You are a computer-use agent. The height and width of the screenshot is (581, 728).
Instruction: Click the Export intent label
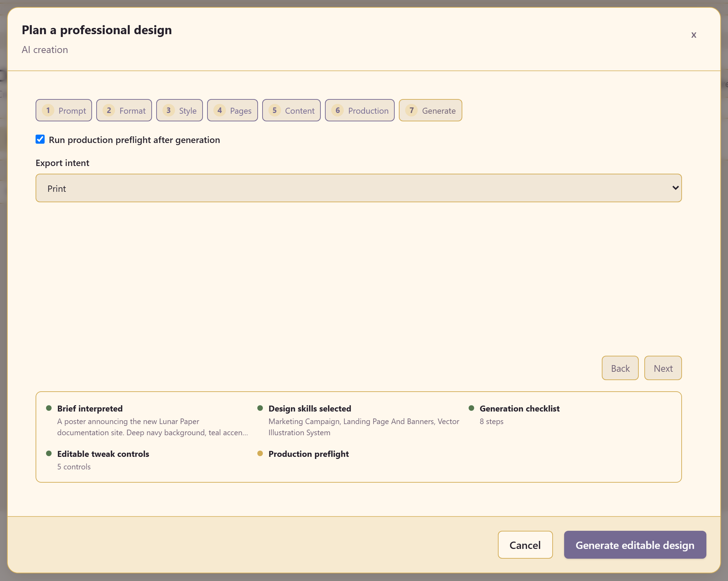[x=62, y=163]
